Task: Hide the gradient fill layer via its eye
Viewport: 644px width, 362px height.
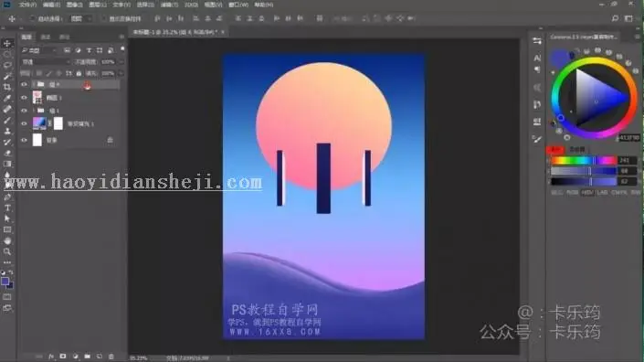Action: tap(24, 123)
